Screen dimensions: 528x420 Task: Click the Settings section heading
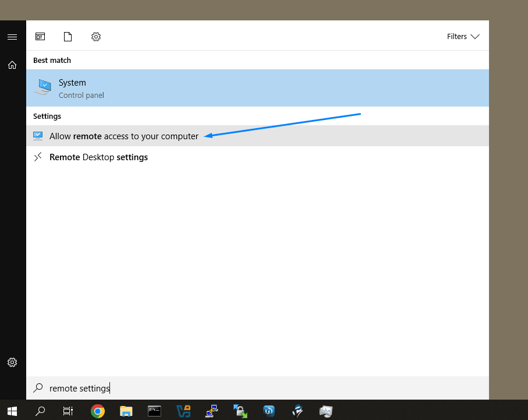pyautogui.click(x=47, y=117)
